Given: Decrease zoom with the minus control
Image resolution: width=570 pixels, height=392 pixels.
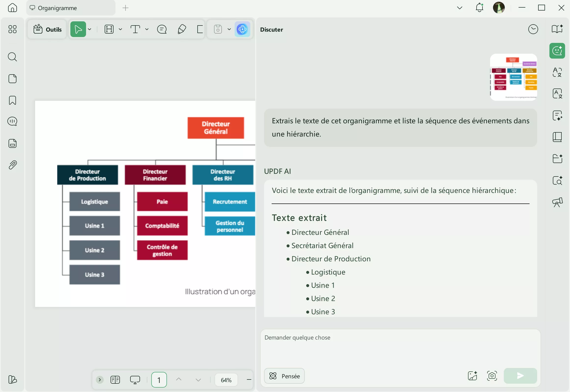Looking at the screenshot, I should [x=249, y=379].
